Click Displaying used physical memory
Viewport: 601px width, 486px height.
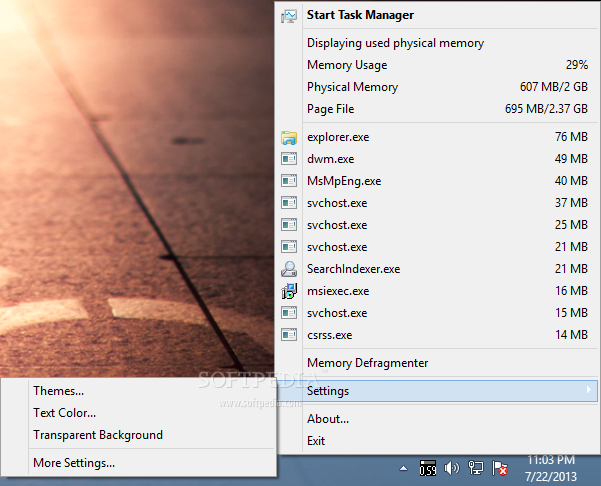tap(395, 43)
